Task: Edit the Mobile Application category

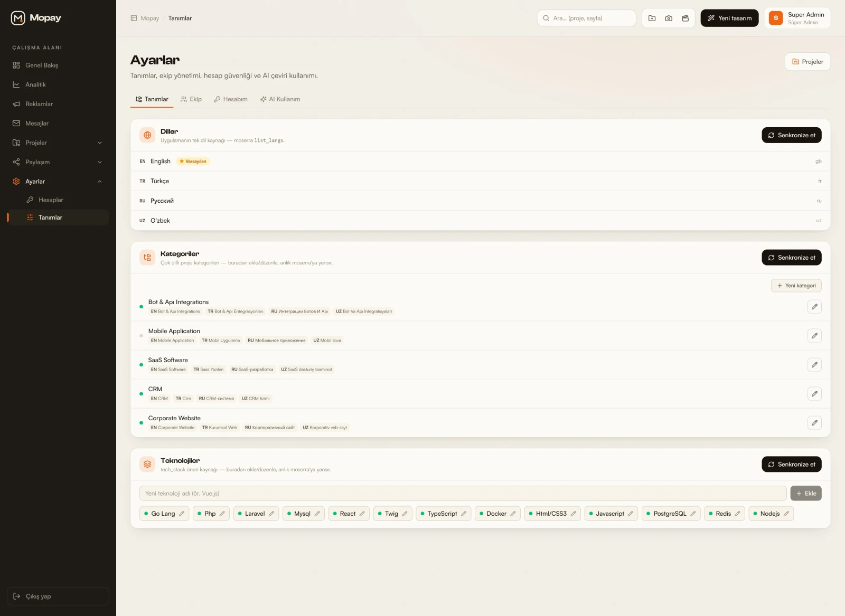Action: click(x=814, y=336)
